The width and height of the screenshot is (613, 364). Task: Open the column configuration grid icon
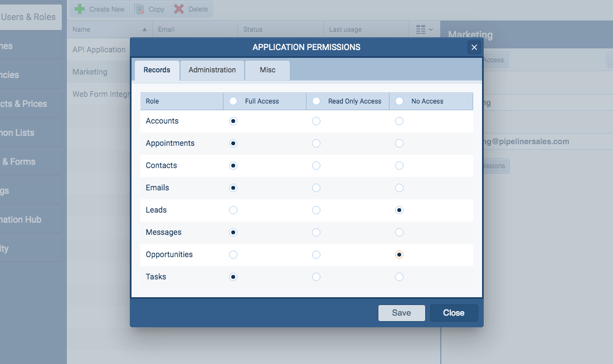click(420, 29)
